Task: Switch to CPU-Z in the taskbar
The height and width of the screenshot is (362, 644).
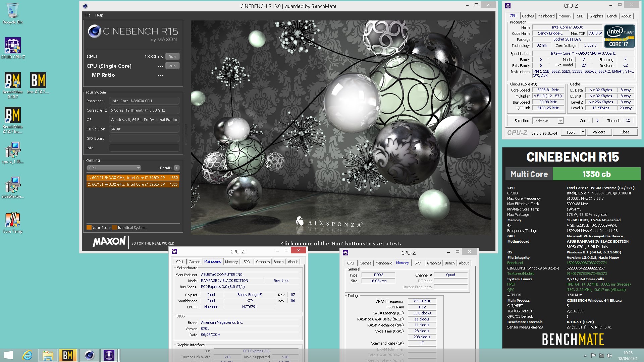Action: tap(109, 355)
